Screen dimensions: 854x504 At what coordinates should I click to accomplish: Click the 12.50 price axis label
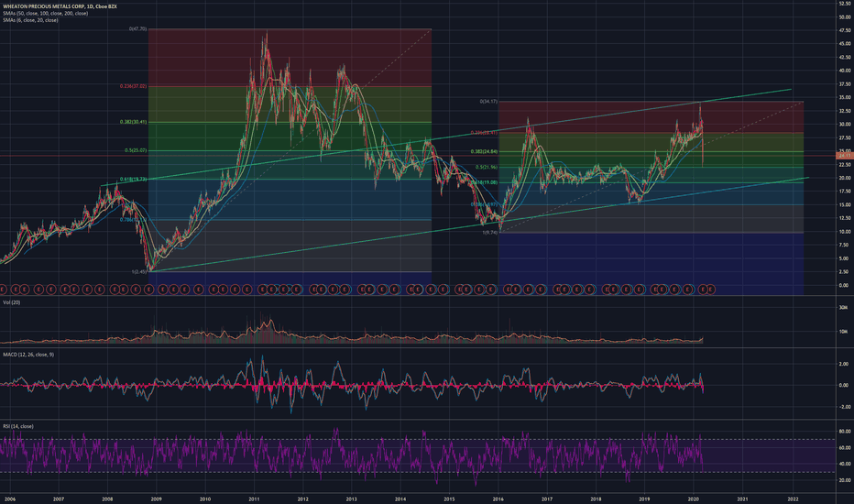pyautogui.click(x=845, y=218)
